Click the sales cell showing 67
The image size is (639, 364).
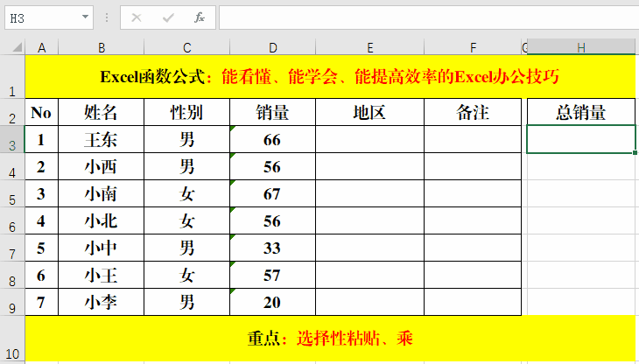272,193
